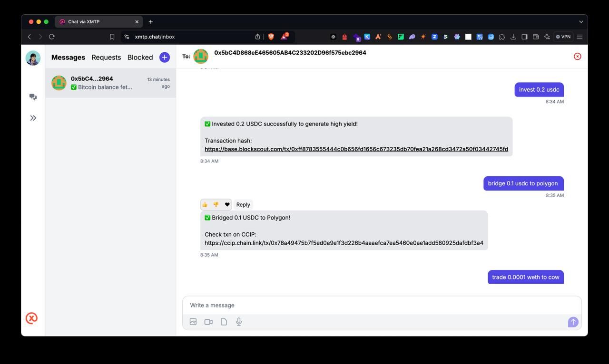
Task: Attach an image with the picture icon
Action: tap(193, 322)
